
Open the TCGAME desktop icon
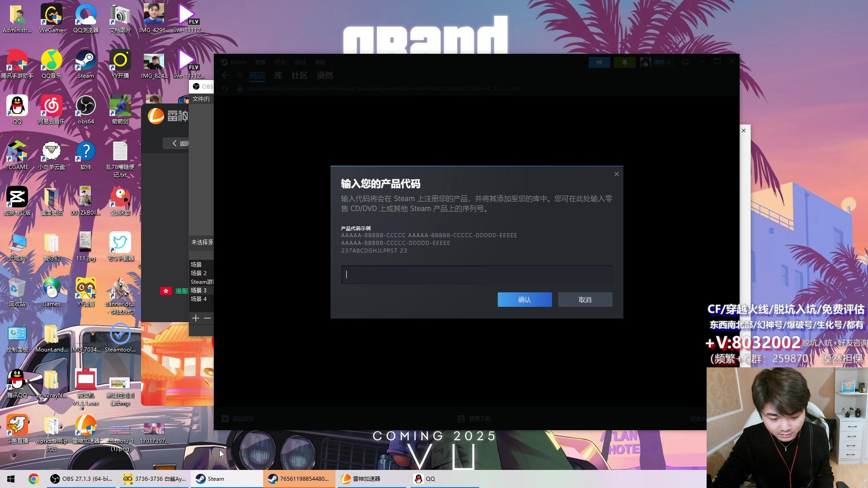click(x=17, y=155)
